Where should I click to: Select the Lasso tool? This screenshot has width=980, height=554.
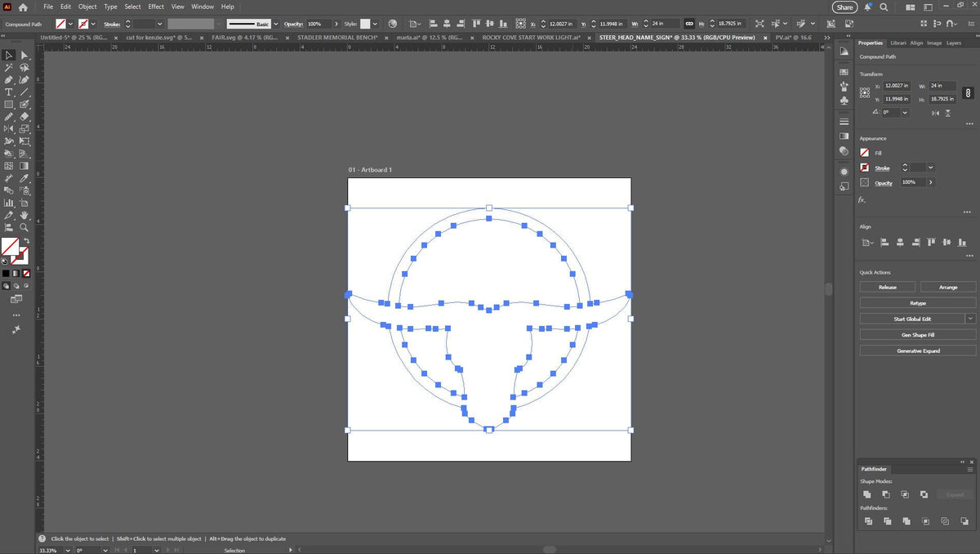(x=24, y=67)
